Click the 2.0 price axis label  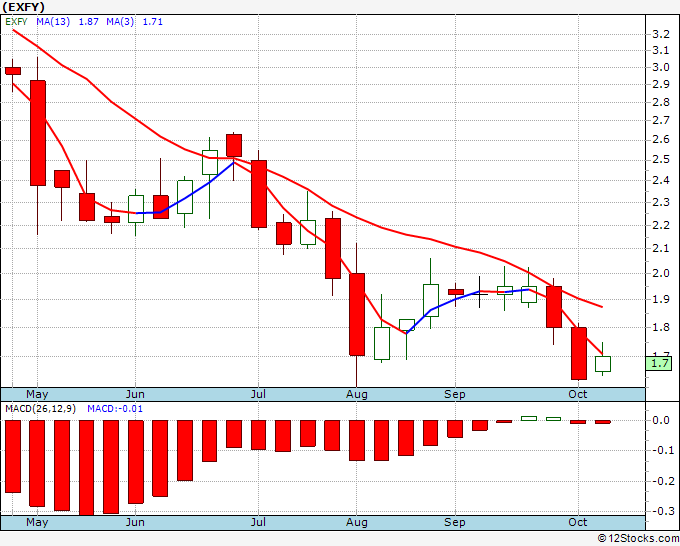[660, 273]
